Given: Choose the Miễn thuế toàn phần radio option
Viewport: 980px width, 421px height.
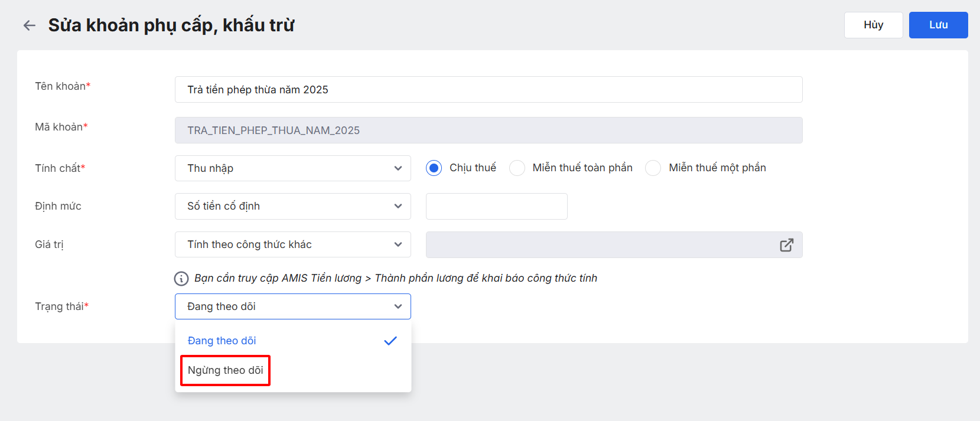Looking at the screenshot, I should 517,168.
